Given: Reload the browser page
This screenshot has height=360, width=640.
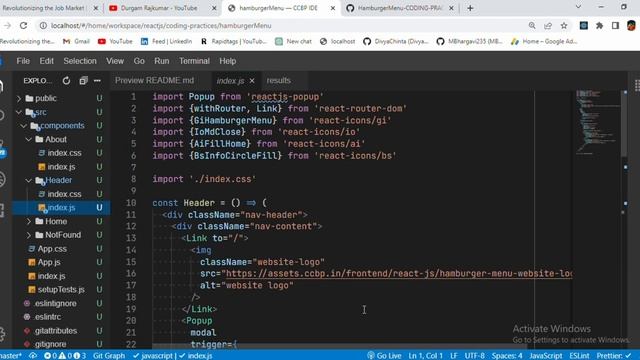Looking at the screenshot, I should [x=23, y=25].
